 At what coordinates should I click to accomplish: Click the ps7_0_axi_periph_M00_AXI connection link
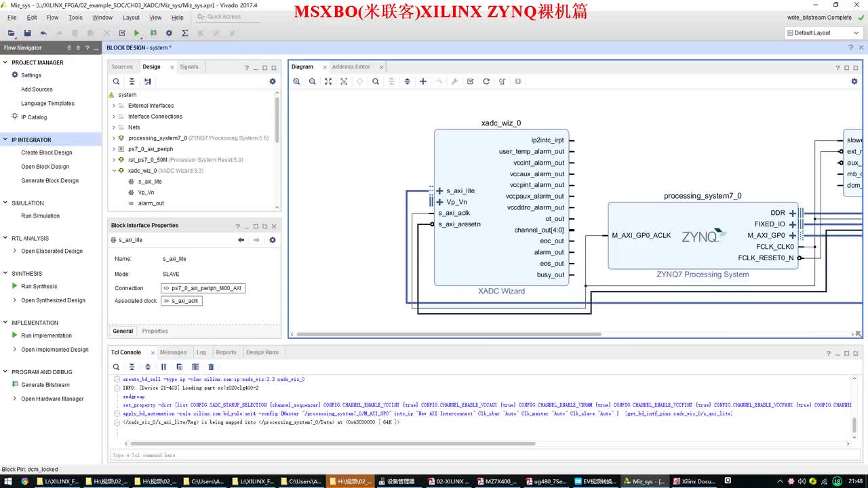[x=203, y=288]
